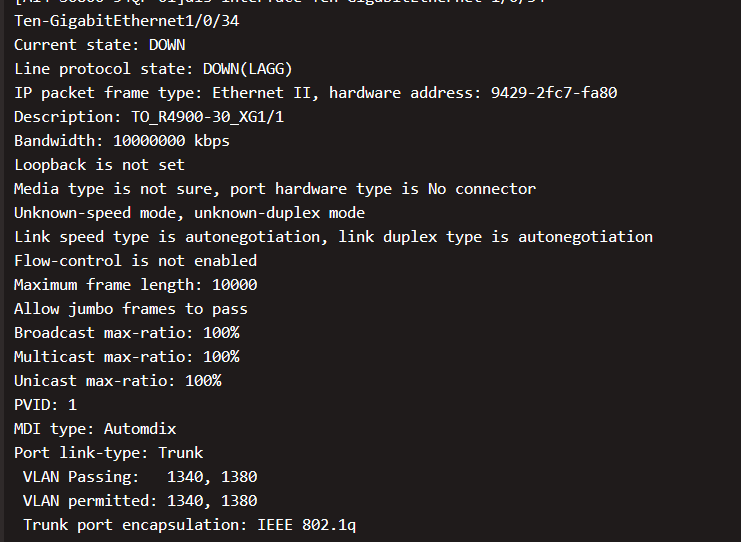Click the 'Port link-type: Trunk' line
The height and width of the screenshot is (542, 741).
[x=108, y=453]
